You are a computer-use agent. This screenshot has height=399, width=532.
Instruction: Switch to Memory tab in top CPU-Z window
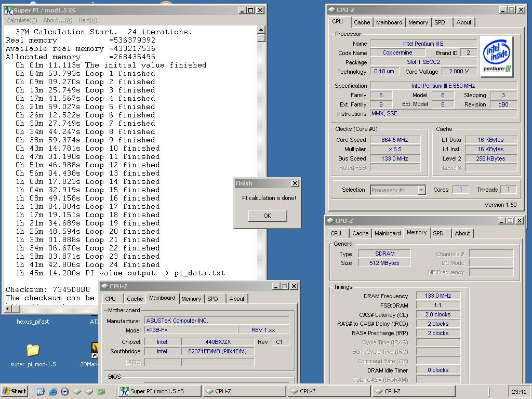click(x=418, y=22)
